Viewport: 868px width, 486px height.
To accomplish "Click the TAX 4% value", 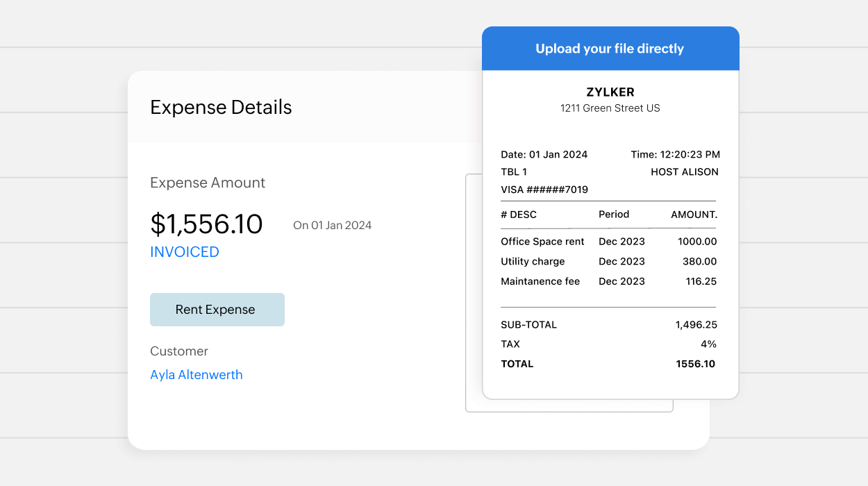I will tap(708, 344).
